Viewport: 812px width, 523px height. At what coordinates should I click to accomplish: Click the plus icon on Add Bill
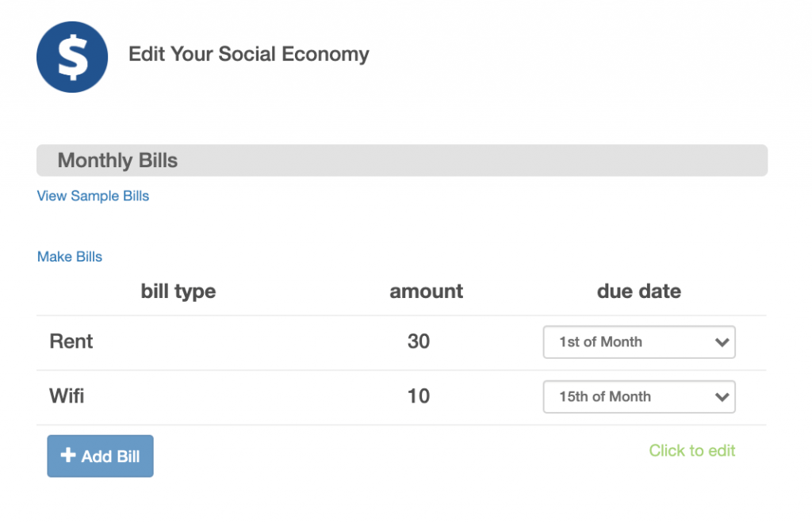point(68,456)
